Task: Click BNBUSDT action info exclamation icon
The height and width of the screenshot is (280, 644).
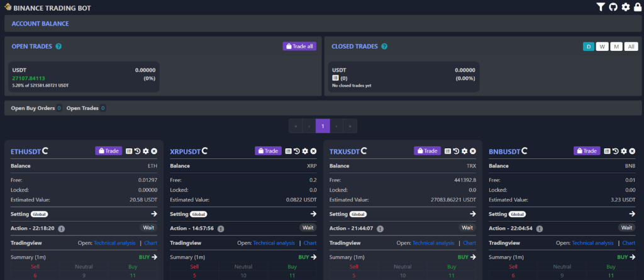Action: (539, 229)
